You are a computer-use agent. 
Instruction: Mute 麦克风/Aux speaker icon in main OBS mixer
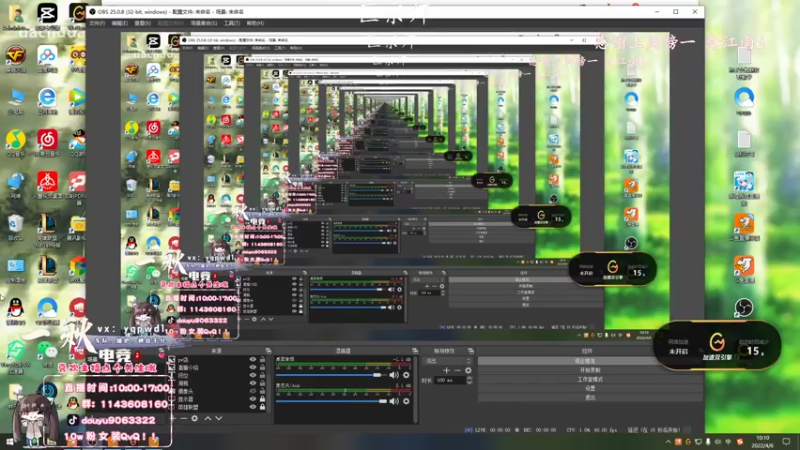click(x=393, y=401)
